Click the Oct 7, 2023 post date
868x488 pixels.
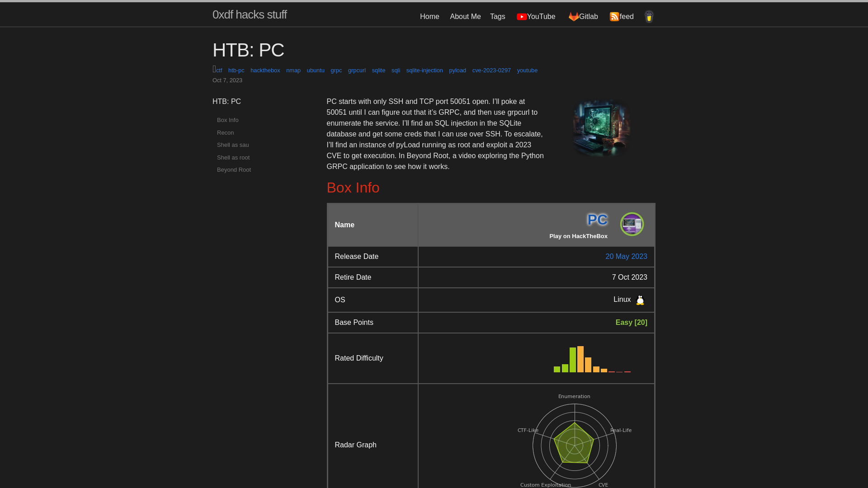coord(227,80)
